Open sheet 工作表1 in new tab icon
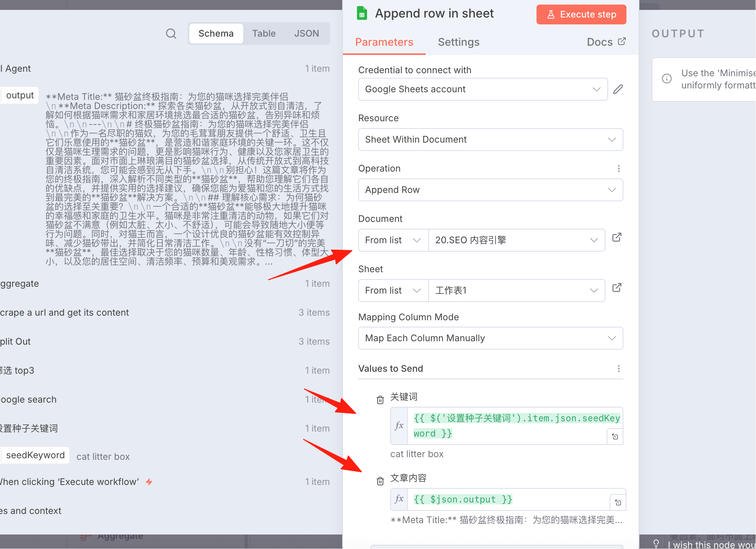The height and width of the screenshot is (549, 756). [617, 288]
